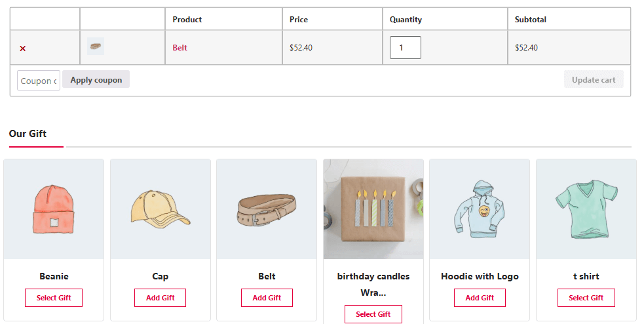
Task: Remove Belt from cart with red X
Action: click(x=22, y=49)
